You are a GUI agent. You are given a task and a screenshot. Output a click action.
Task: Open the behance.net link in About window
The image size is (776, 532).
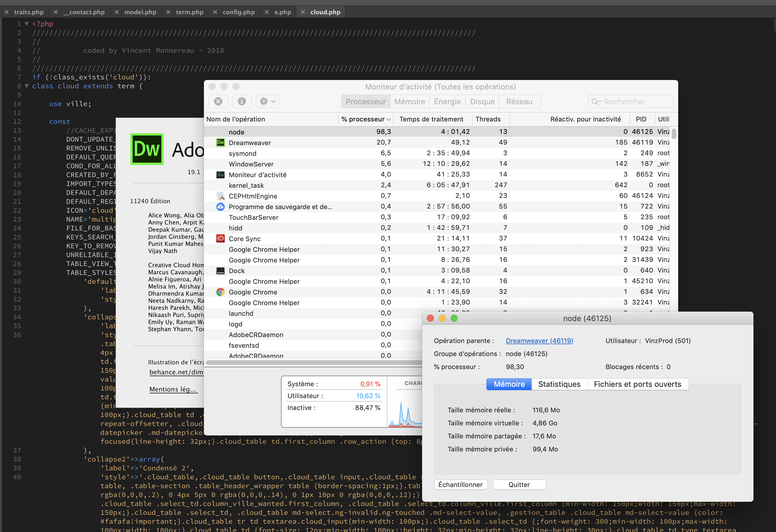coord(176,372)
